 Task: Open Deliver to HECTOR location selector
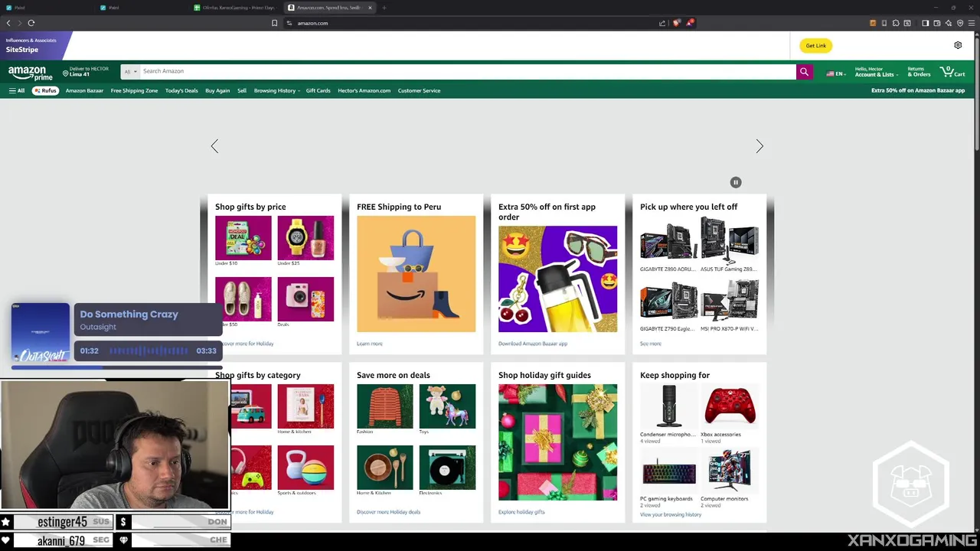click(86, 72)
